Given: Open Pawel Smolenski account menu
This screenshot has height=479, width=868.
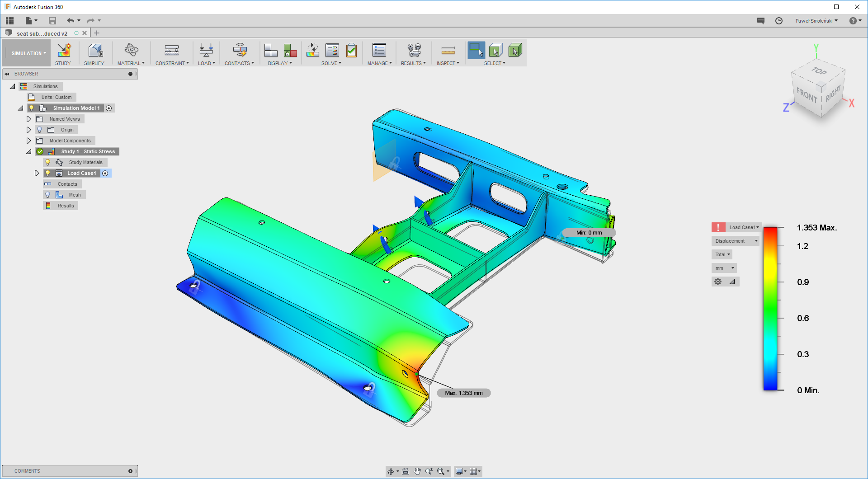Looking at the screenshot, I should coord(816,21).
